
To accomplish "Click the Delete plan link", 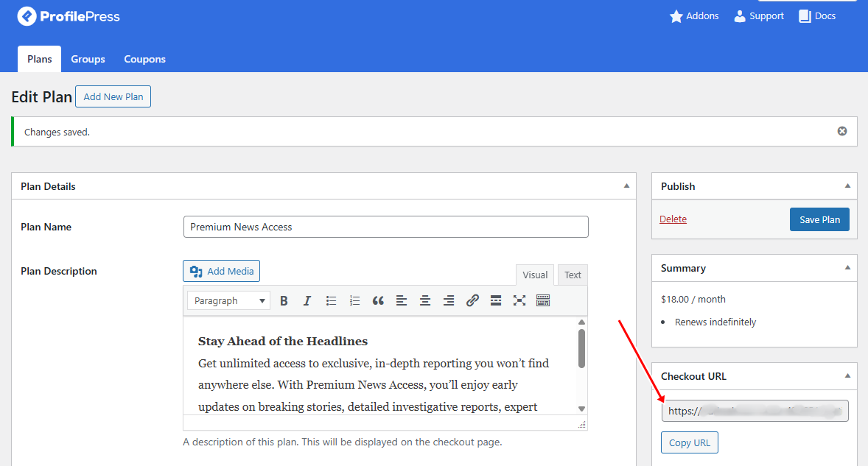I will [673, 219].
